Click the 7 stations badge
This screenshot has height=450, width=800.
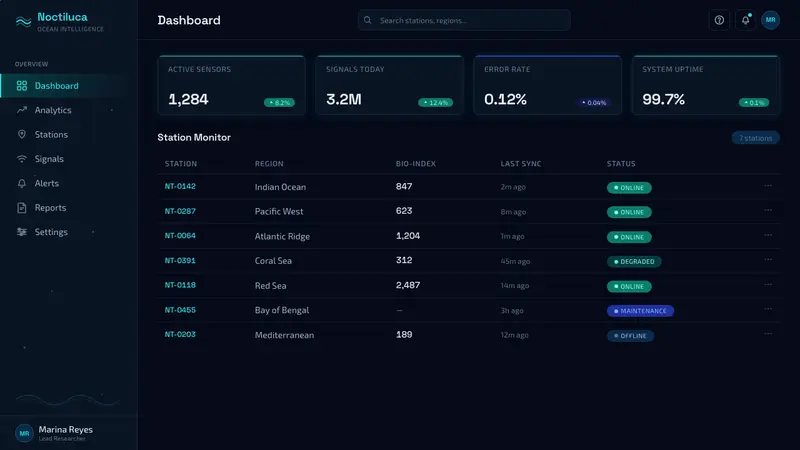(x=756, y=138)
